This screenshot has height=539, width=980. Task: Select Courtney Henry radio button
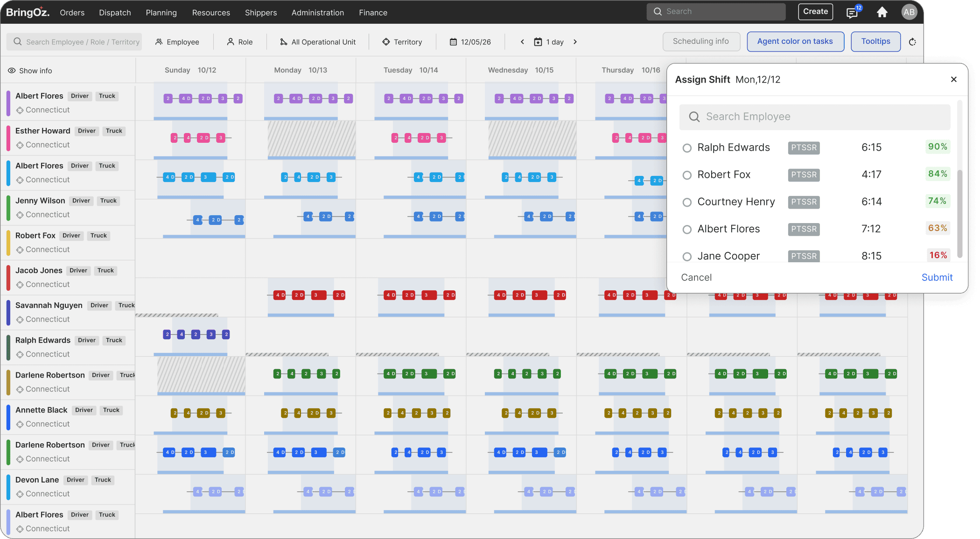[x=686, y=202]
